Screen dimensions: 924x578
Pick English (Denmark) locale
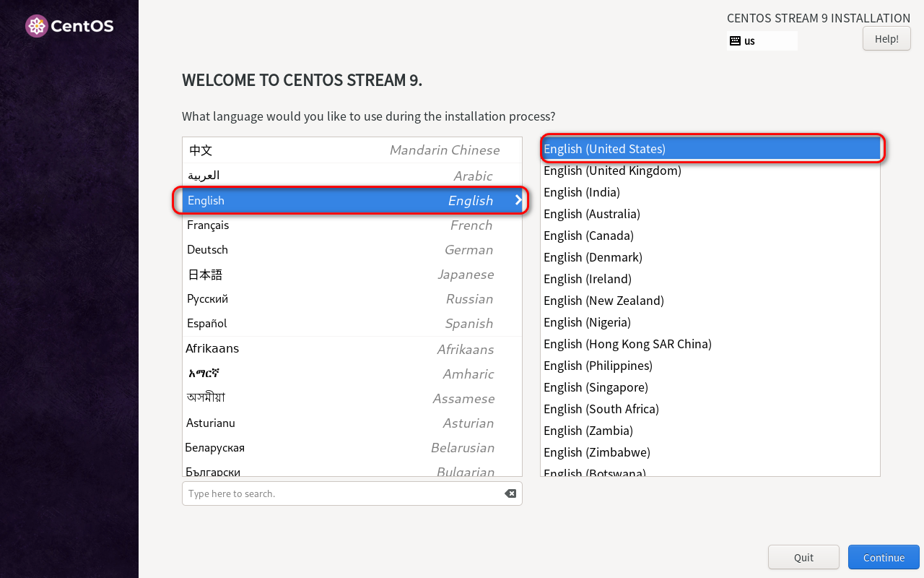click(710, 257)
